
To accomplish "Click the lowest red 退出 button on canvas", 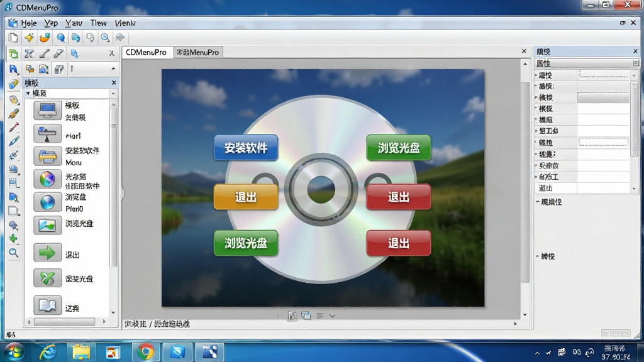I will pos(398,243).
